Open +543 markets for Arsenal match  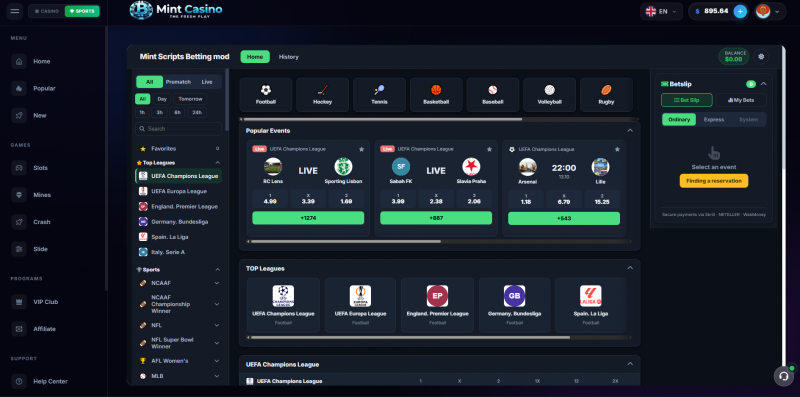click(564, 218)
